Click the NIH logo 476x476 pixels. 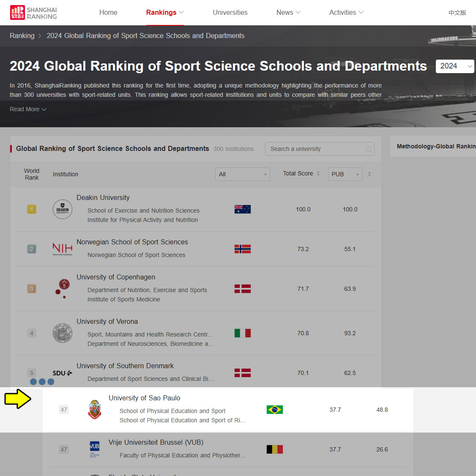[x=63, y=249]
